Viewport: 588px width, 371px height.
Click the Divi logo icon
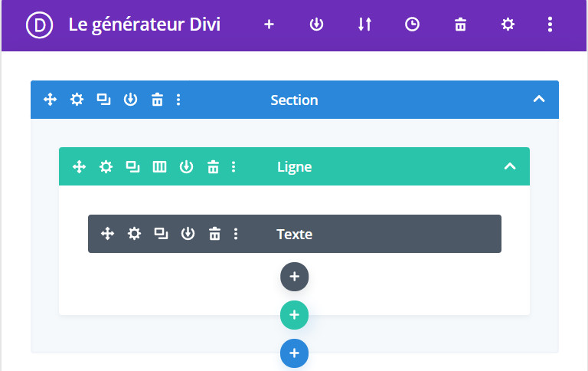[x=38, y=25]
